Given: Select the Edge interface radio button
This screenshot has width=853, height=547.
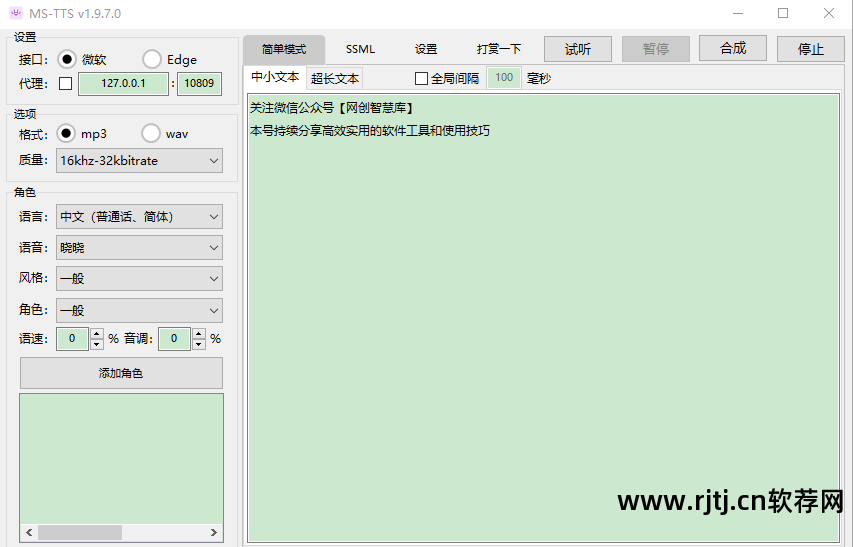Looking at the screenshot, I should click(x=152, y=59).
